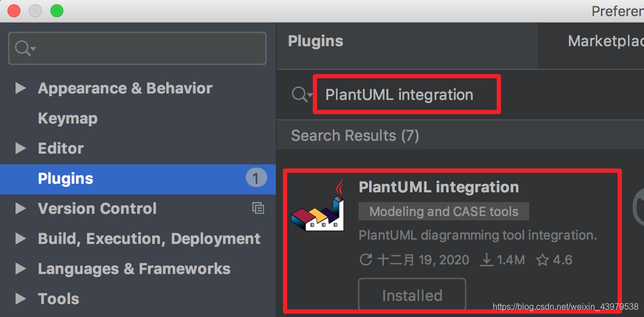Click the magnifier in the plugin search bar
Image resolution: width=644 pixels, height=317 pixels.
point(298,94)
